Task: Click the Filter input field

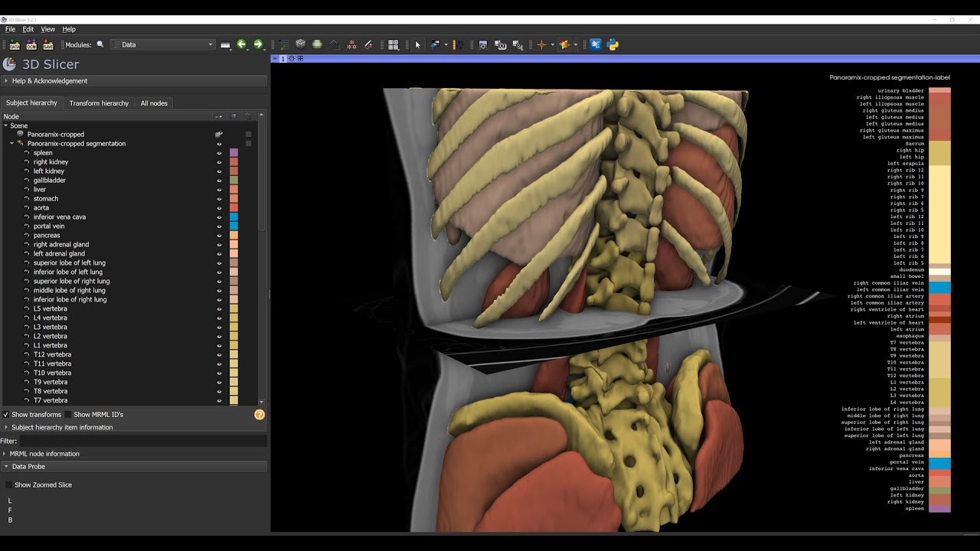Action: pyautogui.click(x=142, y=441)
